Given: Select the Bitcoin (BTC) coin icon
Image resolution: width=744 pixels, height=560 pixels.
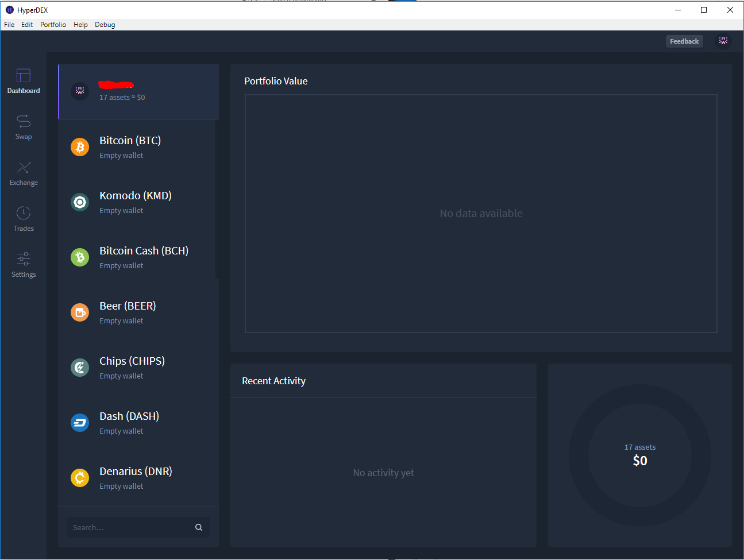Looking at the screenshot, I should pyautogui.click(x=80, y=147).
